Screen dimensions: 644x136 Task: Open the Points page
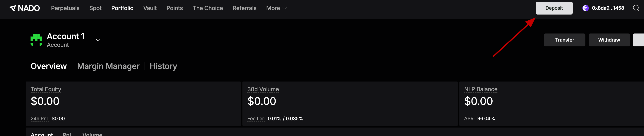pos(175,8)
